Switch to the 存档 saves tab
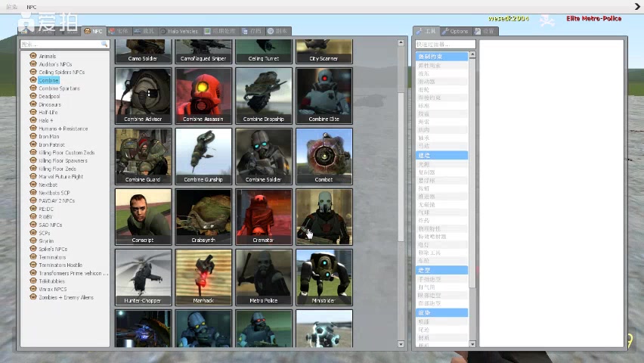The width and height of the screenshot is (644, 363). pos(252,31)
